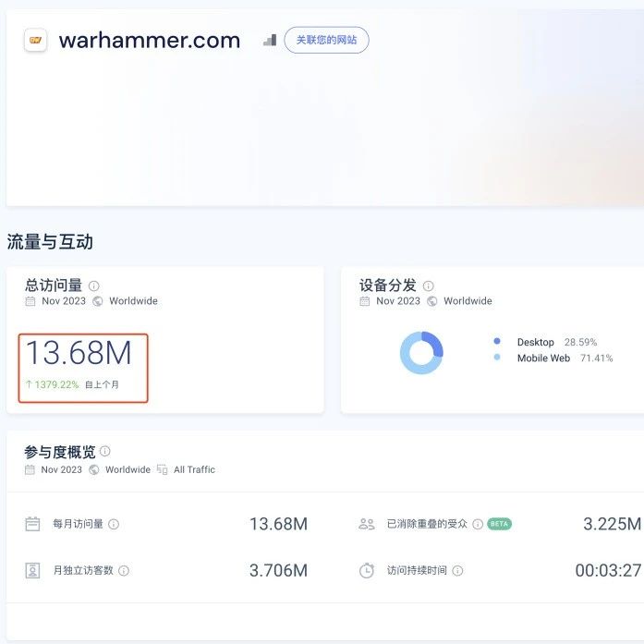Click the 关联您的网站 button

click(326, 40)
